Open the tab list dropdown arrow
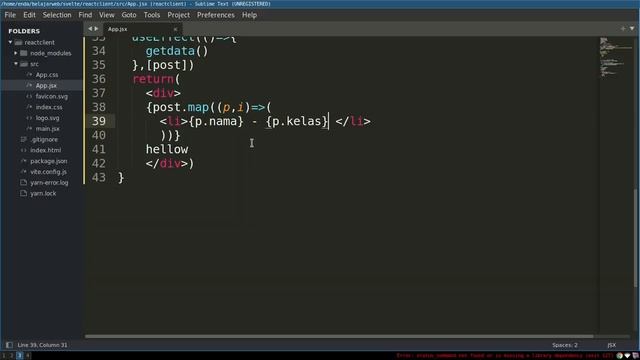Screen dimensions: 640x360 tap(632, 29)
